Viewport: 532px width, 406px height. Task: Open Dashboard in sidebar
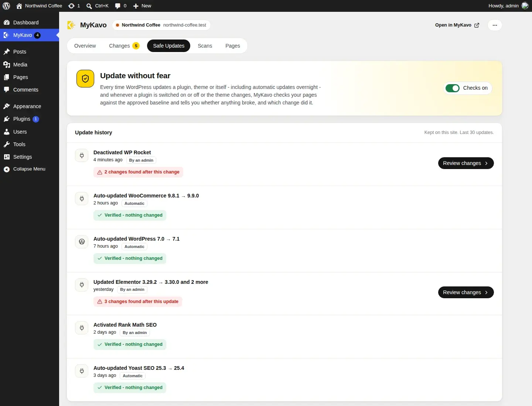30,23
